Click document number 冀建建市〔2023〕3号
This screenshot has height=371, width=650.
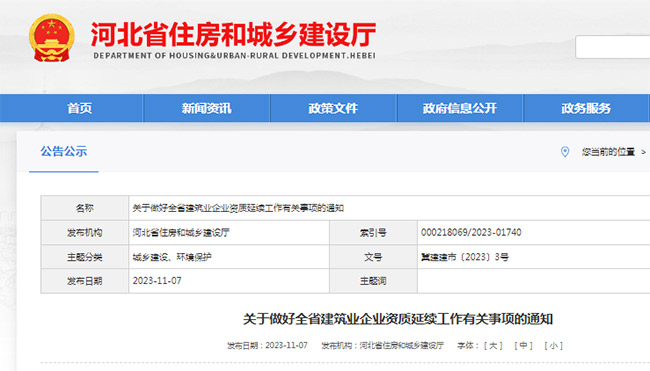[465, 257]
